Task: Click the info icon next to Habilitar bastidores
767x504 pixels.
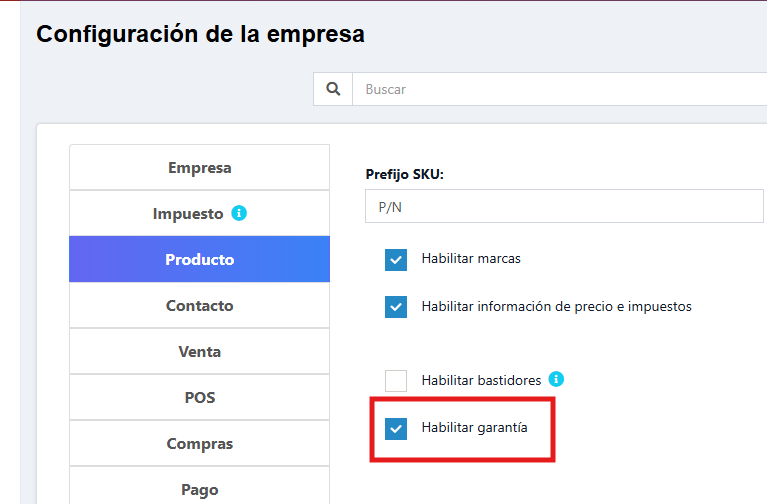Action: 557,379
